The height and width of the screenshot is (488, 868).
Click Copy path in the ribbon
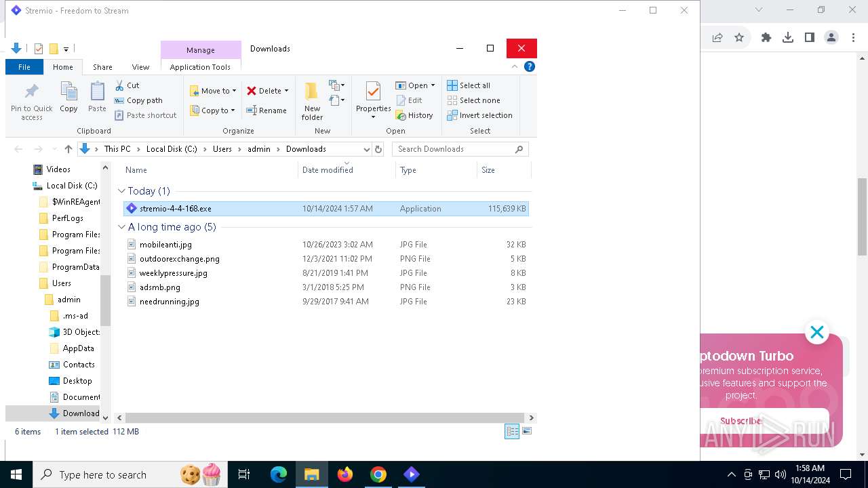tap(138, 100)
